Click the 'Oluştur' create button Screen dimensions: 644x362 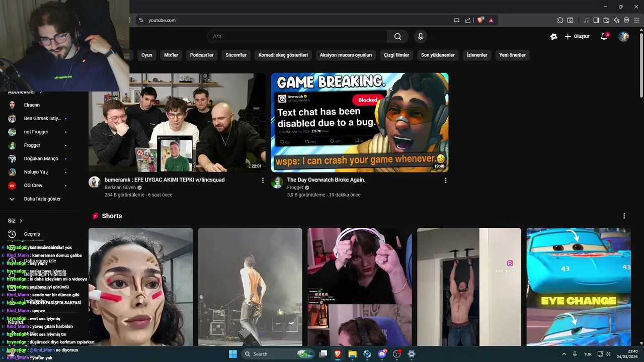tap(577, 36)
